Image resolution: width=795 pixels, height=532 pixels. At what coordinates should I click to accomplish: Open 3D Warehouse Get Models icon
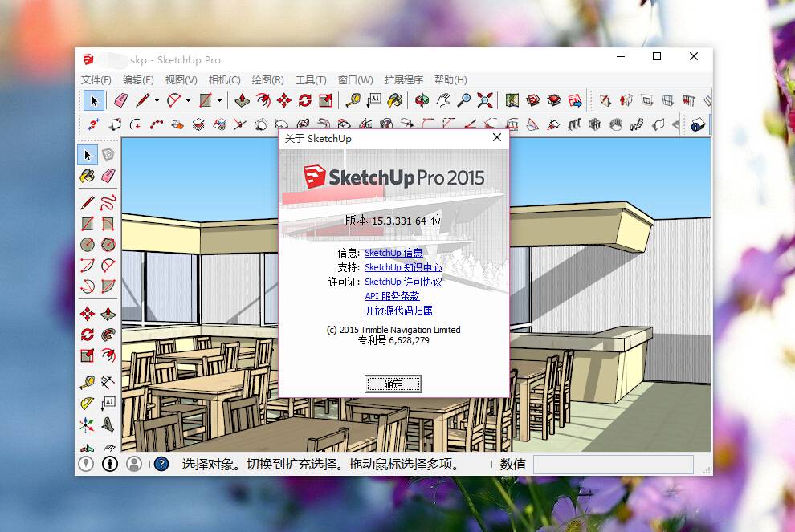[533, 100]
